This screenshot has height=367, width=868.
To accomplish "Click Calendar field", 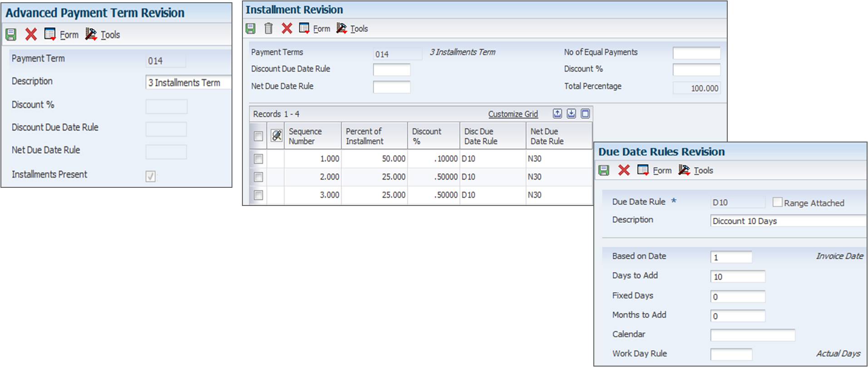I will point(753,335).
